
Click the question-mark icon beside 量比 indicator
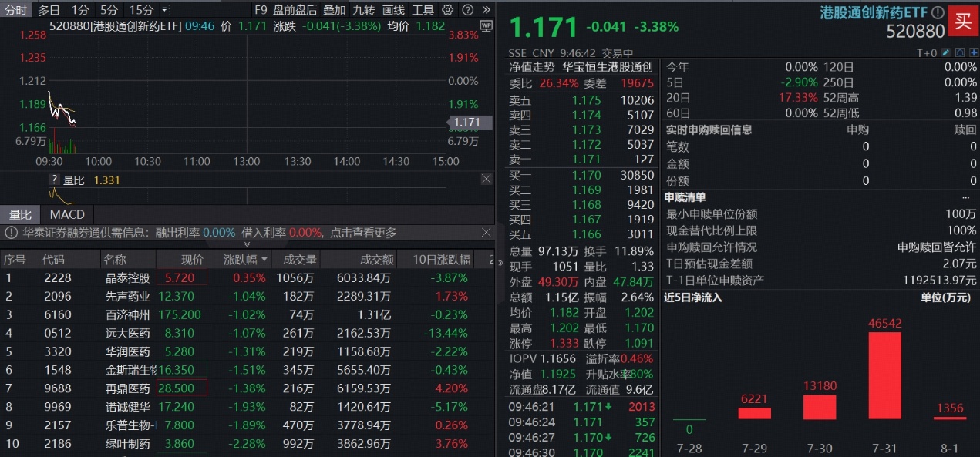point(54,180)
